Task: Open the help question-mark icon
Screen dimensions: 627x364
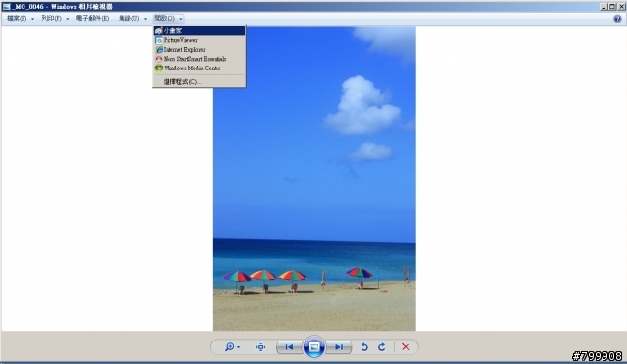Action: pyautogui.click(x=617, y=19)
